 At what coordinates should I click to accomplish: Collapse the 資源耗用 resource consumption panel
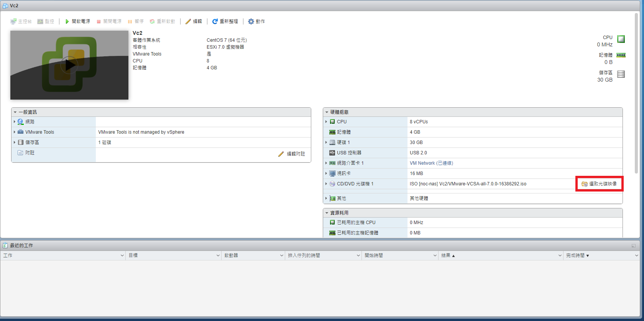[x=473, y=213]
